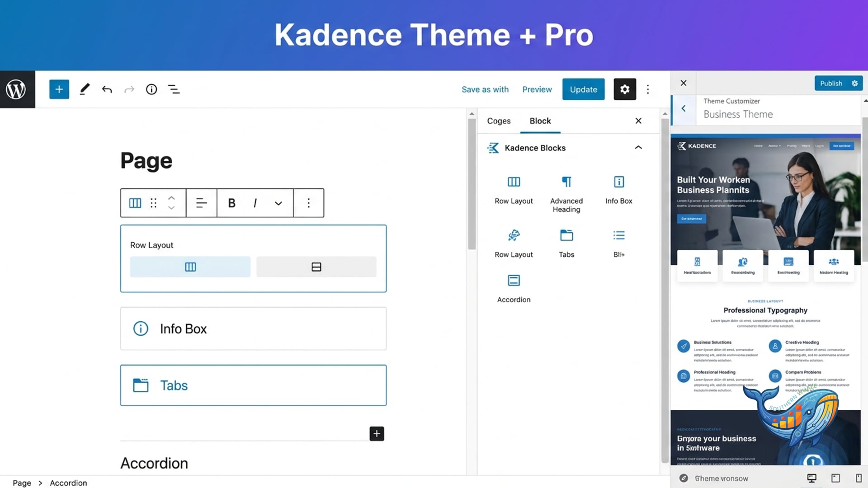This screenshot has width=868, height=488.
Task: Open the block inserter plus button
Action: click(59, 89)
